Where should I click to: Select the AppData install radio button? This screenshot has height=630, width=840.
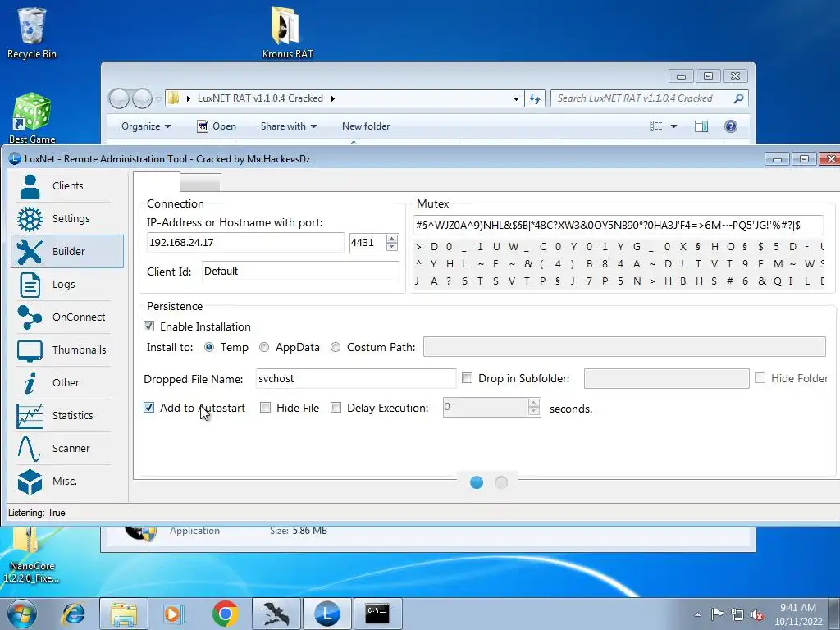coord(263,347)
